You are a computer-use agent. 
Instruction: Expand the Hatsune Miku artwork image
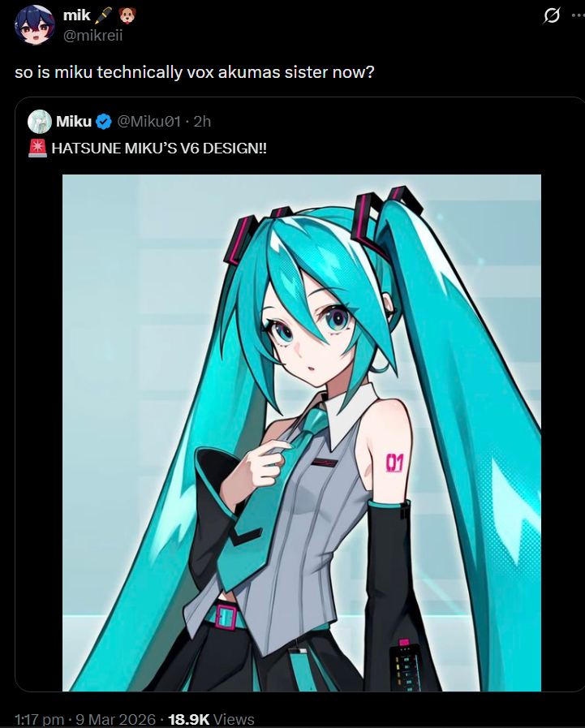[x=302, y=433]
